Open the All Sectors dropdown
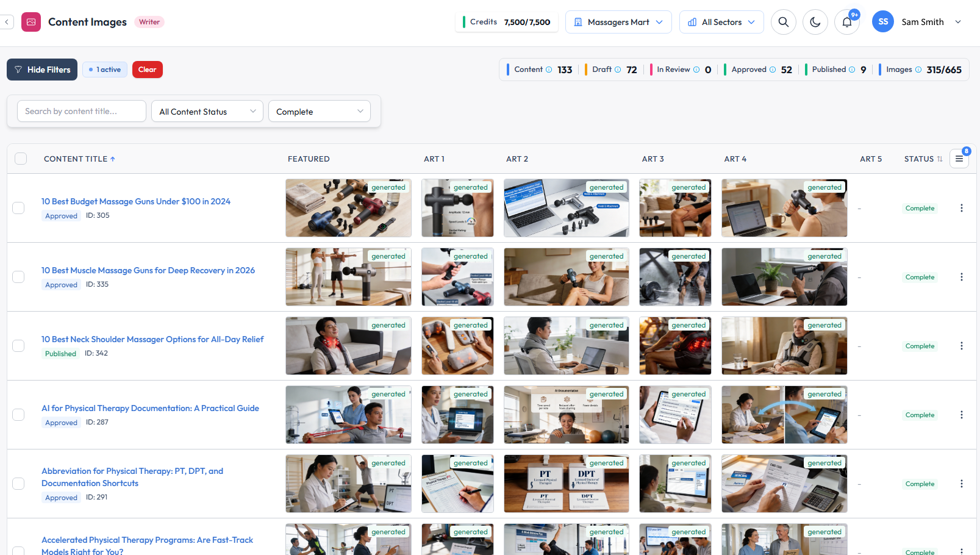 (x=721, y=22)
